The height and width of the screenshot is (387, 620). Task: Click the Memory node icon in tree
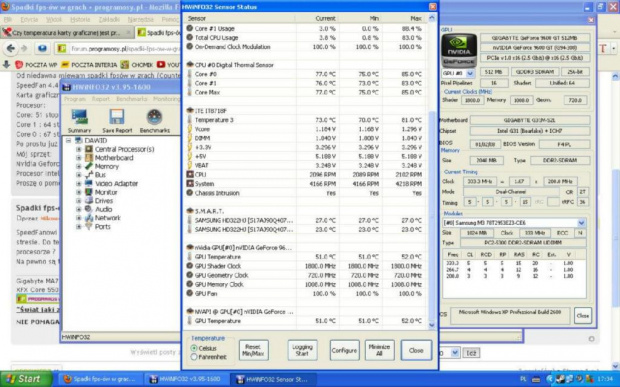(x=89, y=166)
